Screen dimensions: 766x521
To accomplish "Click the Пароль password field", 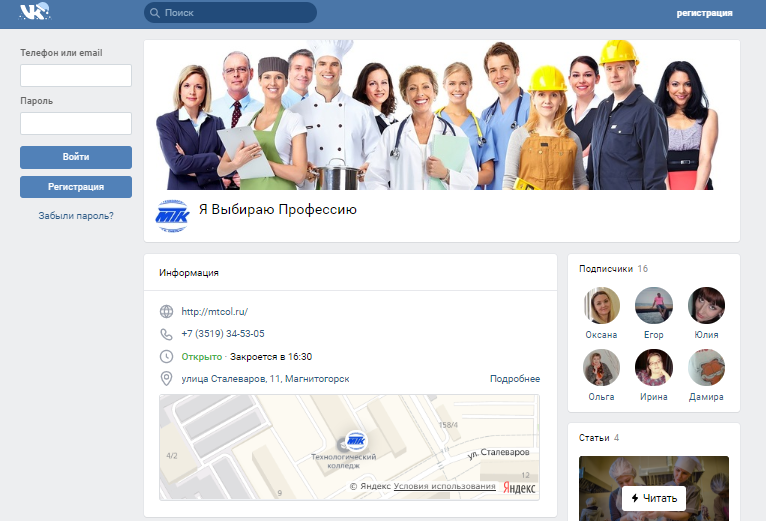I will [x=76, y=123].
